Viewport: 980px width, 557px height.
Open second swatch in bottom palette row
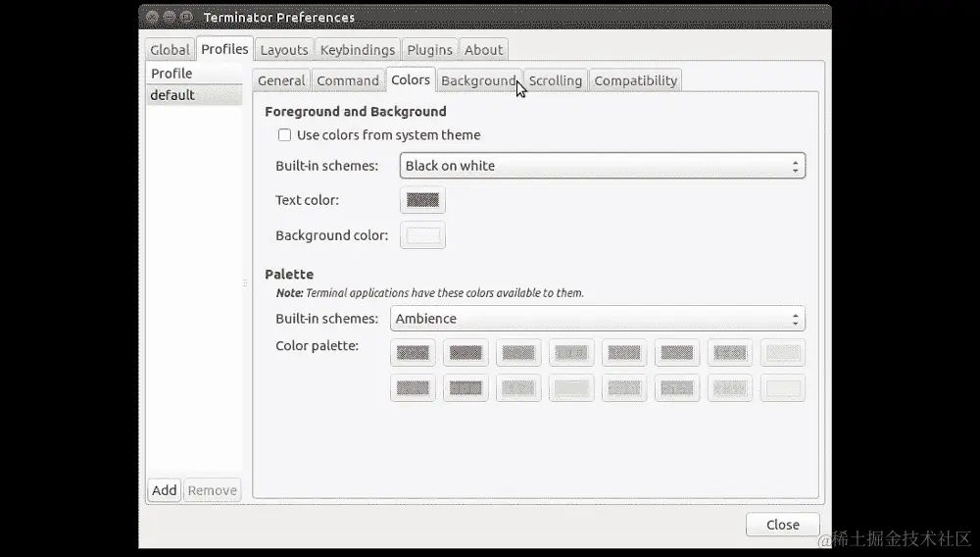(x=465, y=388)
